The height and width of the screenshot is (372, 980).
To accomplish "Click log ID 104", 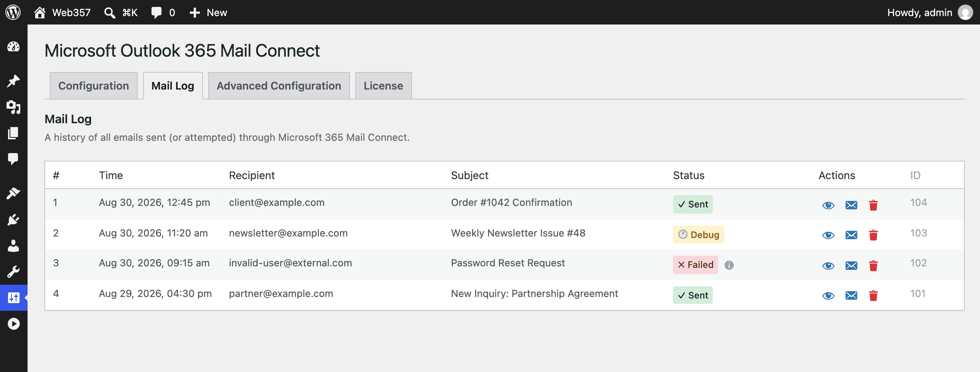I will pyautogui.click(x=918, y=202).
